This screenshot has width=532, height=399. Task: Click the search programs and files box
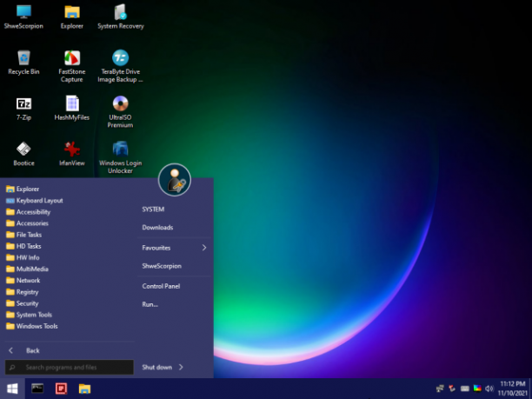70,367
